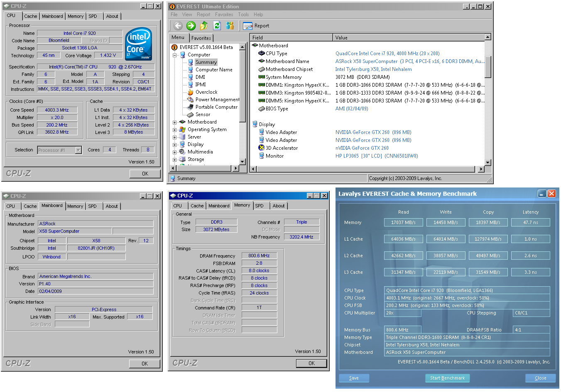Click the Motherboard Chipset icon in Field list
The image size is (561, 392).
pos(262,69)
